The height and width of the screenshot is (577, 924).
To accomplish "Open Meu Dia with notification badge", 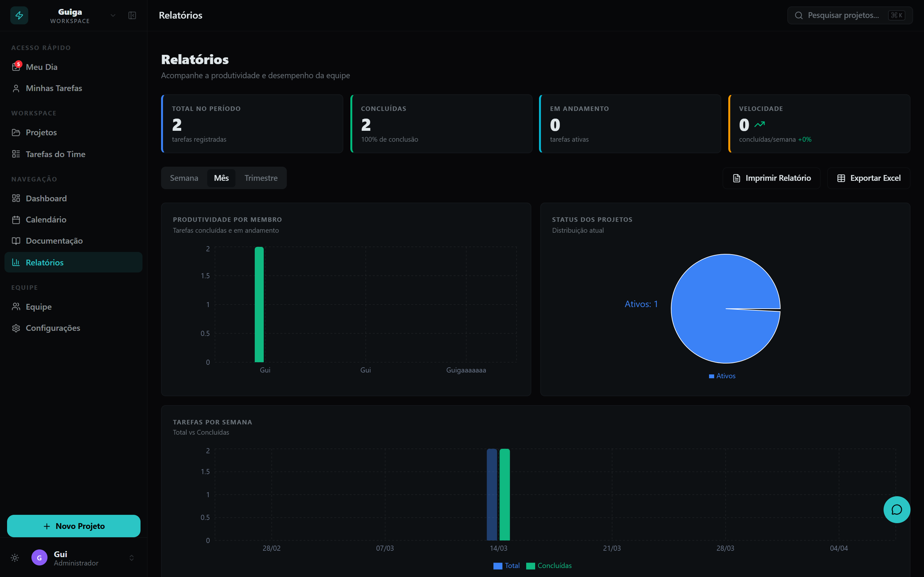I will 41,67.
